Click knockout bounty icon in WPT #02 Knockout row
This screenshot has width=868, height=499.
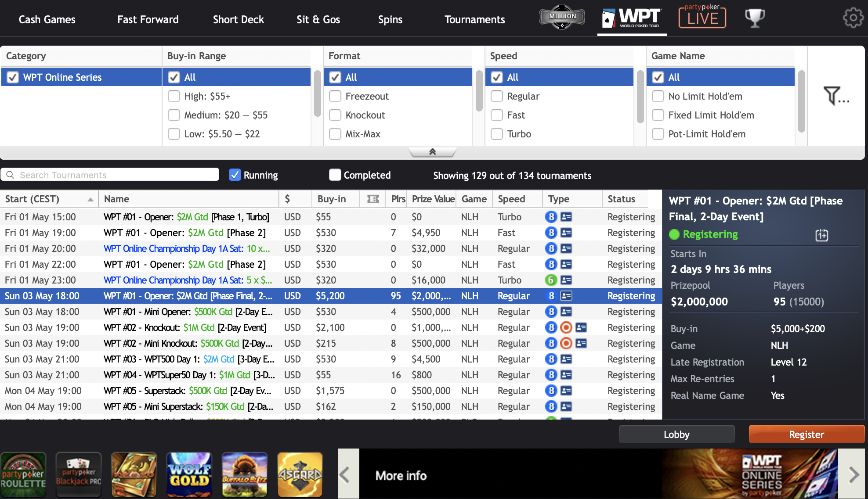[566, 327]
